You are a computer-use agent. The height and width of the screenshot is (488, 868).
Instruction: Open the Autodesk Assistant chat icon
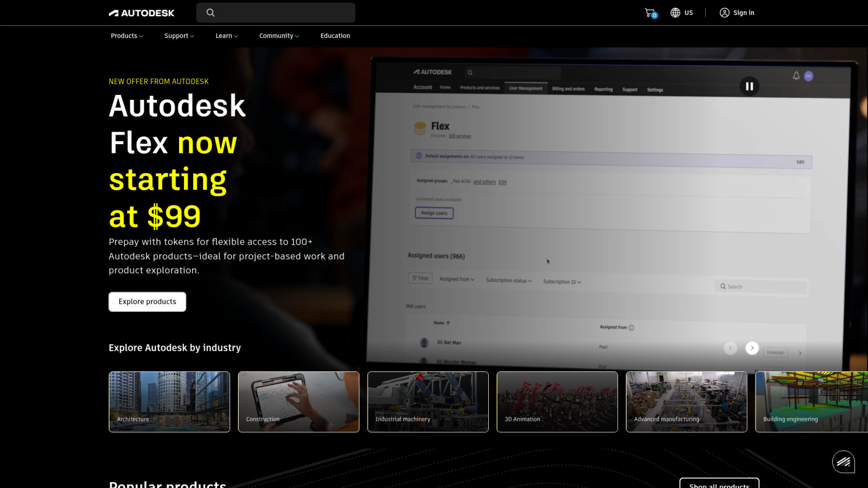[x=844, y=462]
